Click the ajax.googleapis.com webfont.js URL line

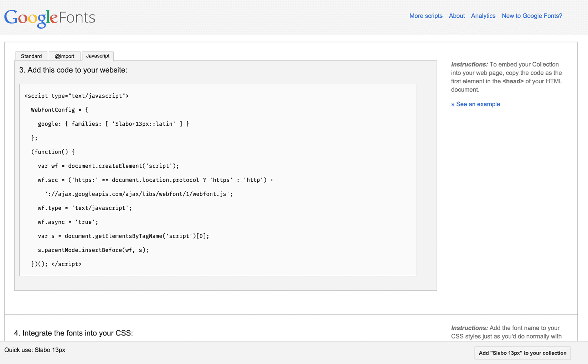coord(139,194)
